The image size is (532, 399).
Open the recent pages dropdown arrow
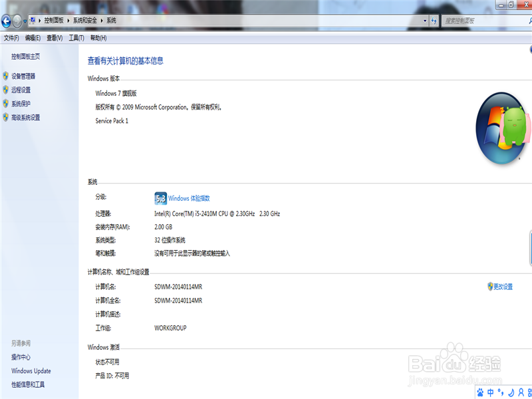(x=25, y=21)
